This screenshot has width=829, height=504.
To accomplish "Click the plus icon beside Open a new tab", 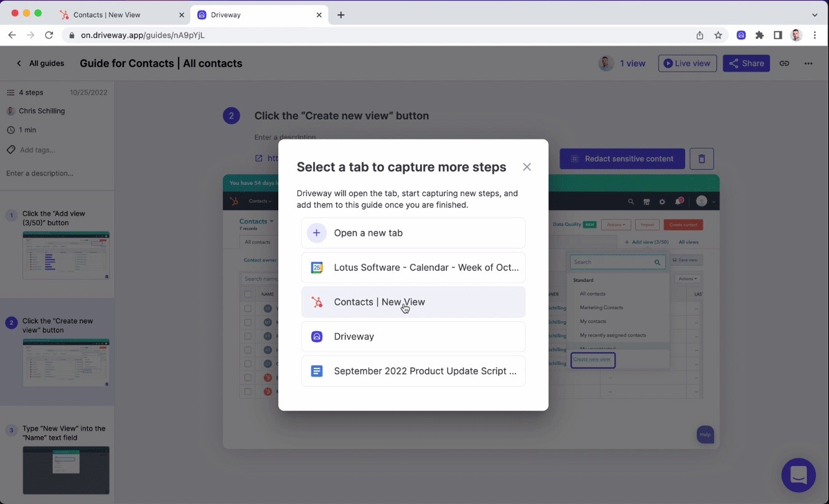I will tap(317, 233).
